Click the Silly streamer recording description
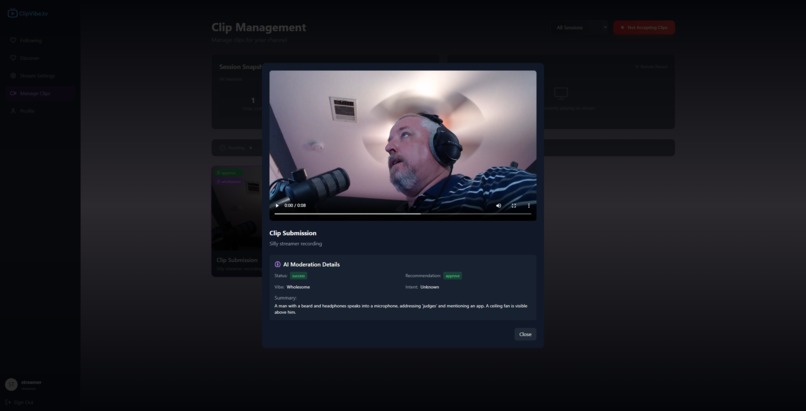The width and height of the screenshot is (806, 411). 296,244
